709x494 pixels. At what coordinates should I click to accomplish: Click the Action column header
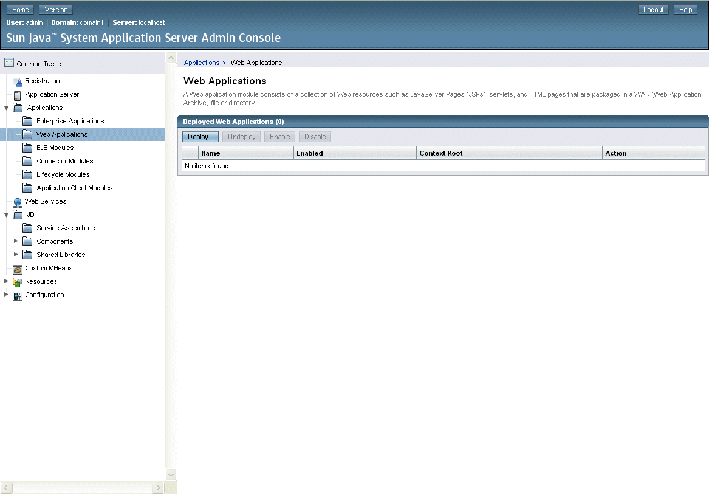[x=616, y=154]
